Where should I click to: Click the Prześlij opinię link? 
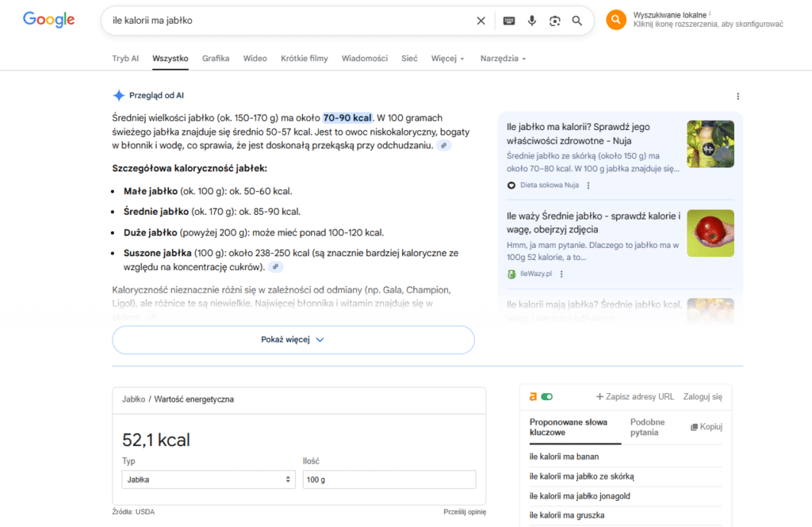click(x=464, y=512)
